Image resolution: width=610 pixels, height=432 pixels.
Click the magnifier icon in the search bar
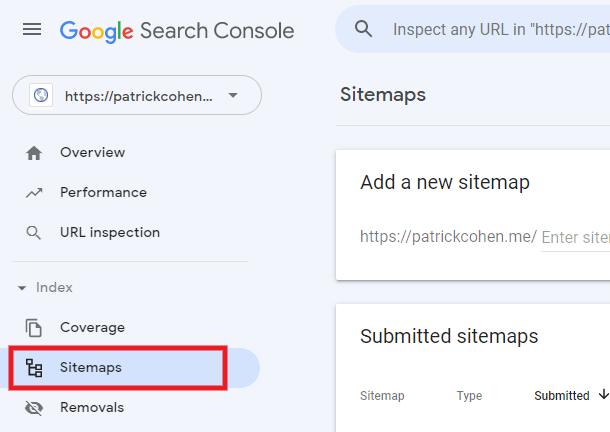click(x=363, y=29)
